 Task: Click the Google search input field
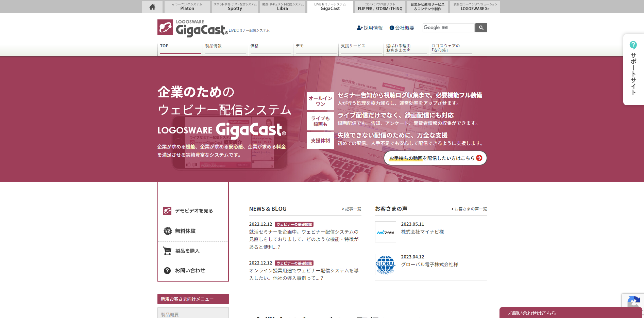point(448,28)
